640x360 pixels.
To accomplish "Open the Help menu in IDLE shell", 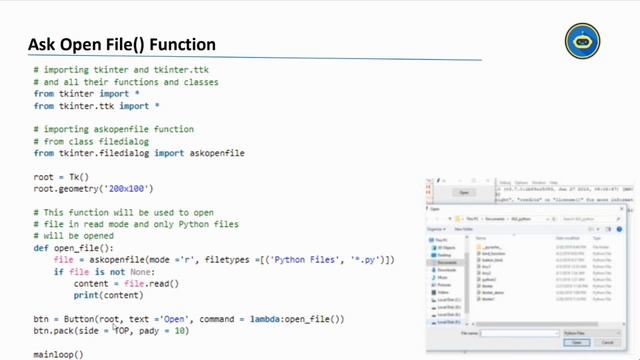I will click(553, 182).
